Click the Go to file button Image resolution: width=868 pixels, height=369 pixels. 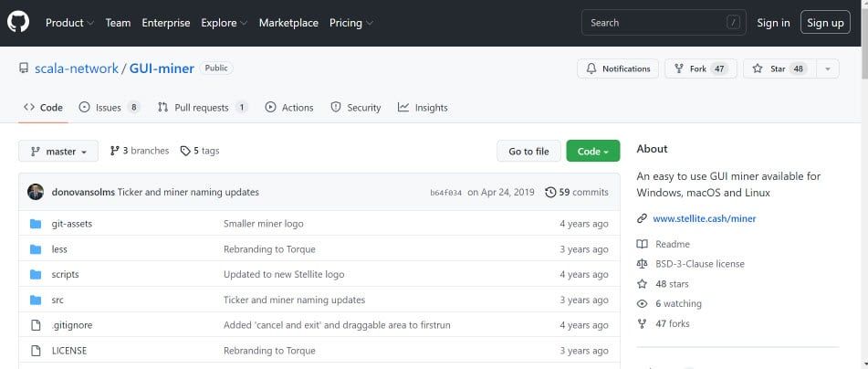[x=528, y=151]
